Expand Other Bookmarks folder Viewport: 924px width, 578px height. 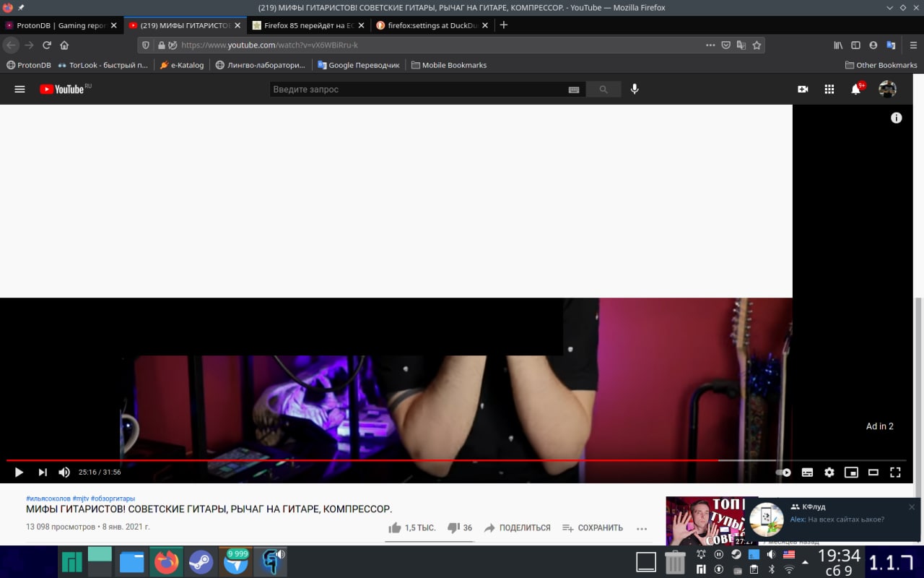(881, 65)
